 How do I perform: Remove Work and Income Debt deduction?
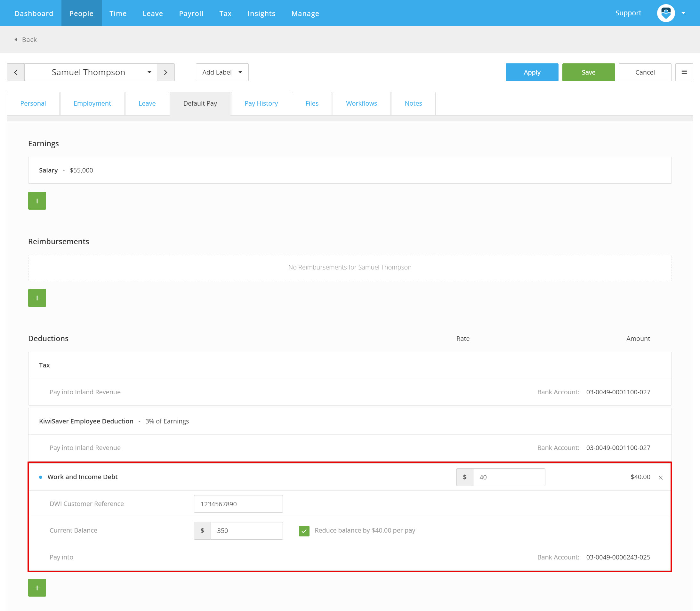tap(660, 478)
